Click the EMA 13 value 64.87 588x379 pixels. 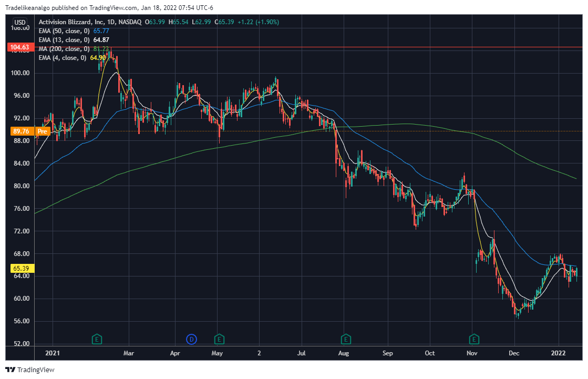(101, 40)
